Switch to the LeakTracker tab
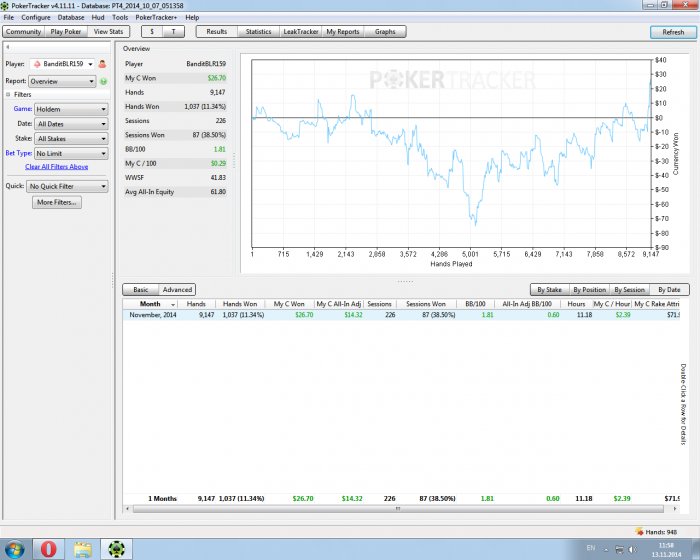The height and width of the screenshot is (560, 700). coord(300,32)
